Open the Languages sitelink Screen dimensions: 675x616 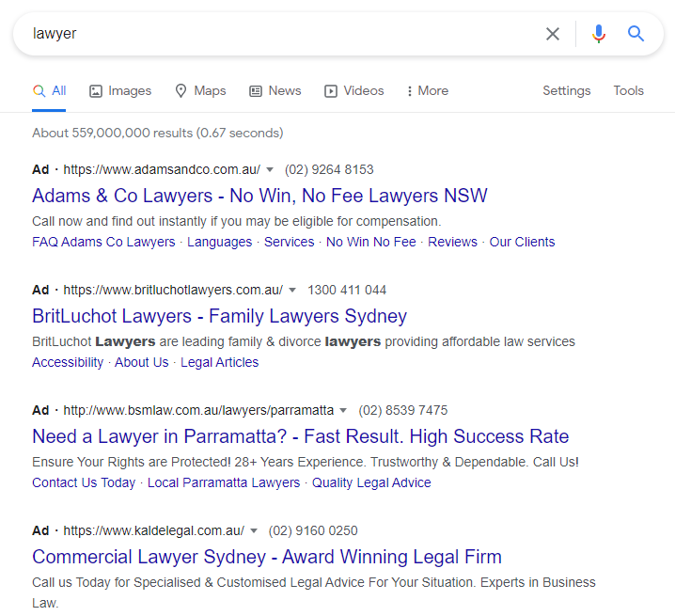point(220,242)
